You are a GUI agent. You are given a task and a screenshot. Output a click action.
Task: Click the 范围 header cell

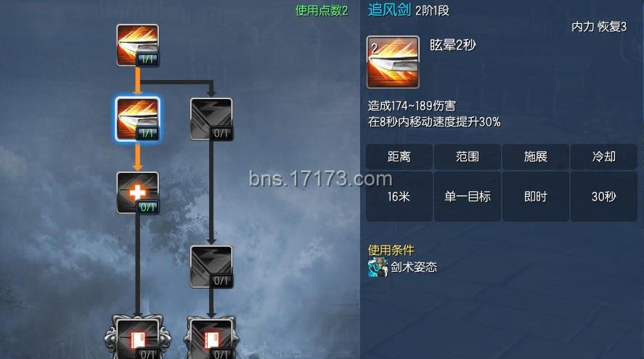[468, 157]
